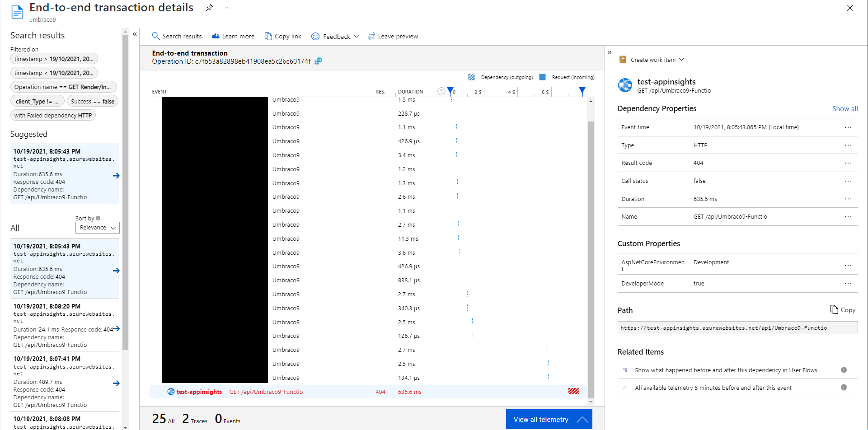Pin the End-to-end transaction details blade

coord(209,8)
